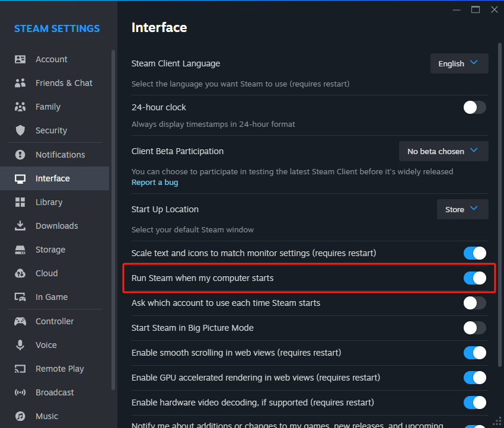This screenshot has width=504, height=428.
Task: Open the Start Up Location dropdown
Action: click(x=462, y=209)
